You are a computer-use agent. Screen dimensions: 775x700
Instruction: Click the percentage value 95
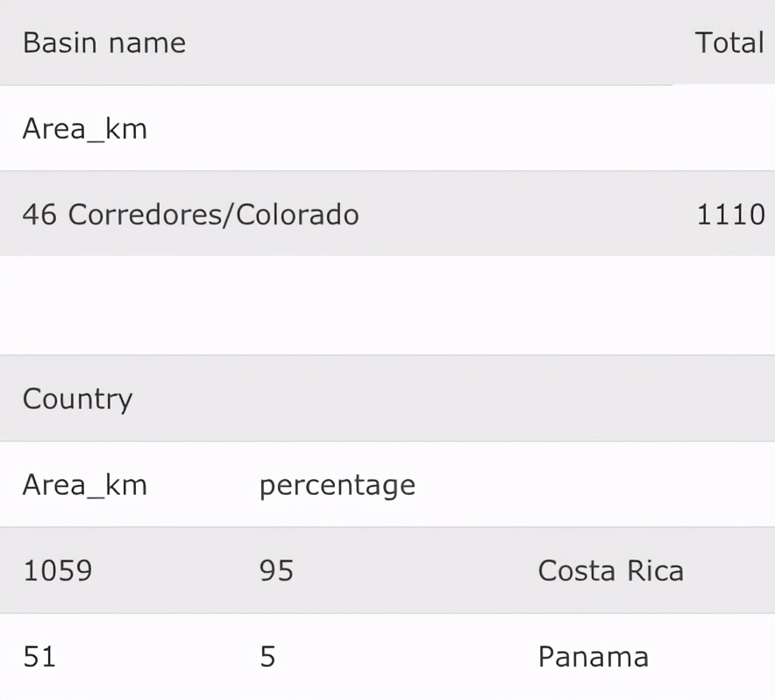pyautogui.click(x=276, y=571)
